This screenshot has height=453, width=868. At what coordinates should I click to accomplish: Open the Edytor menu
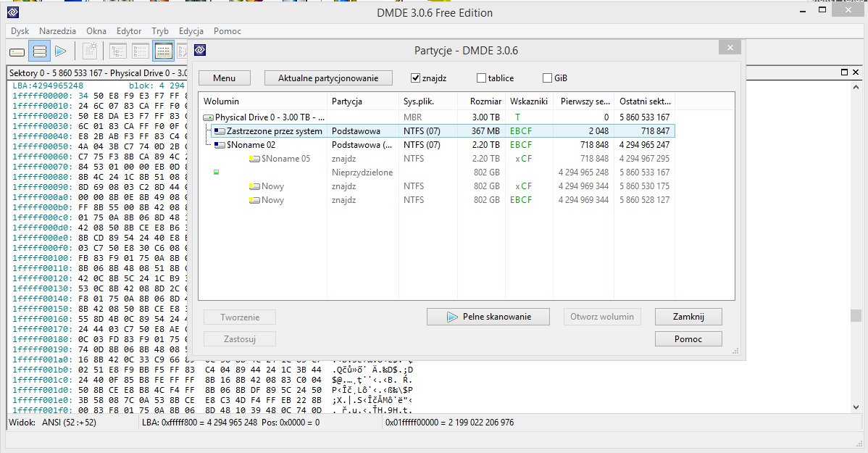point(129,31)
